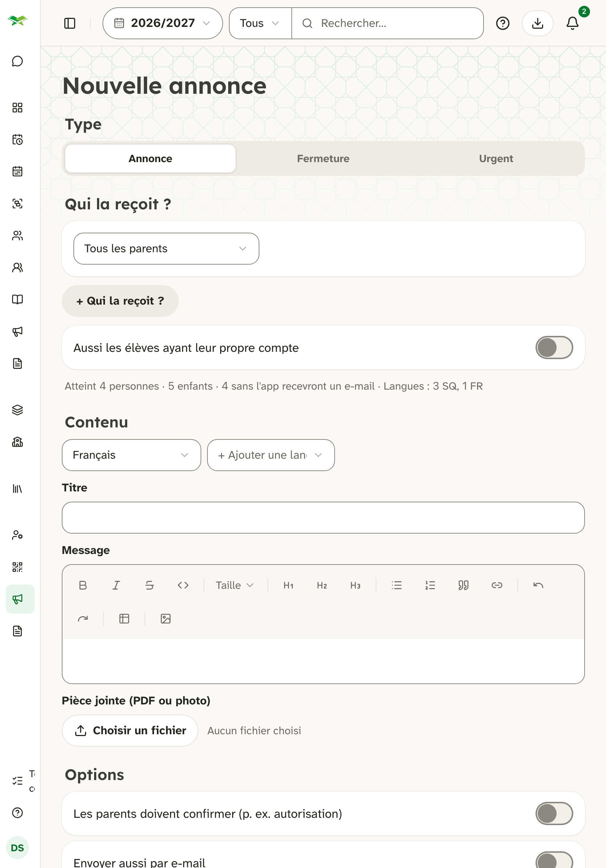Enable students with own account toggle

554,347
